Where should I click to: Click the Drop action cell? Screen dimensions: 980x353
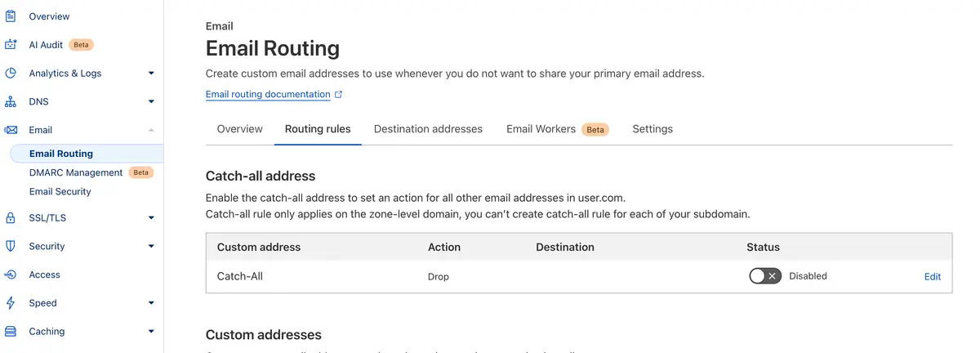point(439,276)
